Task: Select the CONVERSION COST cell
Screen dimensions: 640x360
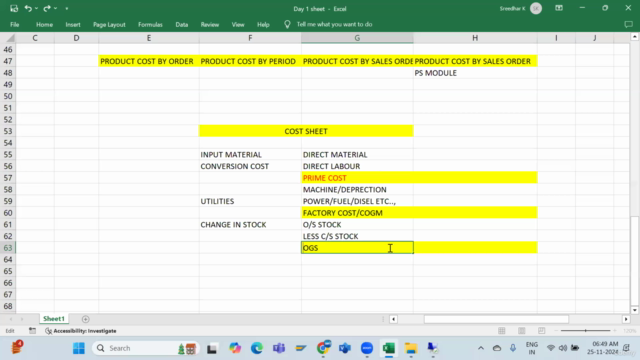Action: point(250,166)
